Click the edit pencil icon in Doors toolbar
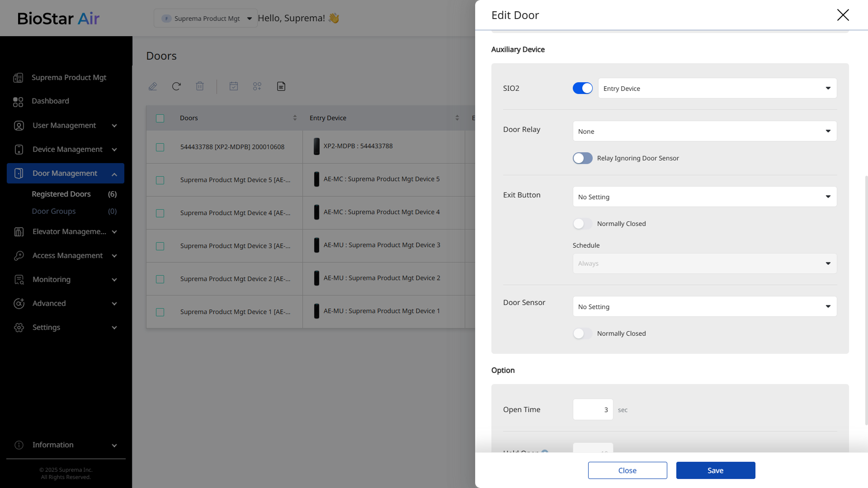Viewport: 868px width, 488px height. point(153,86)
